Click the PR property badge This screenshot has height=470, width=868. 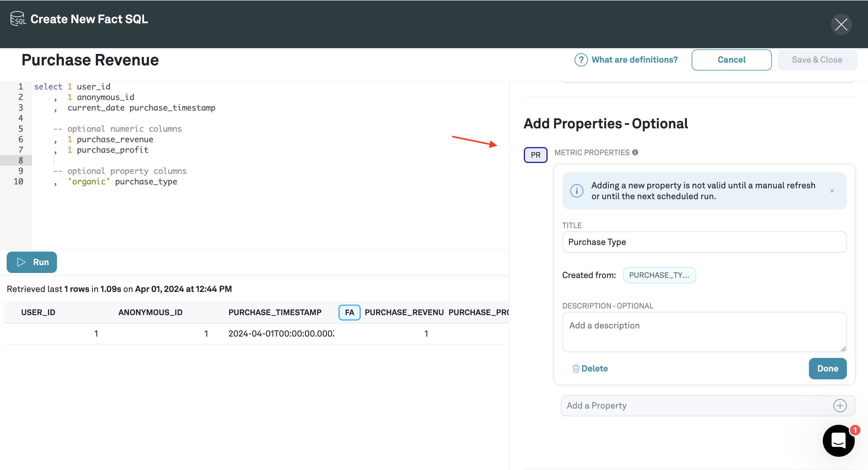click(536, 155)
